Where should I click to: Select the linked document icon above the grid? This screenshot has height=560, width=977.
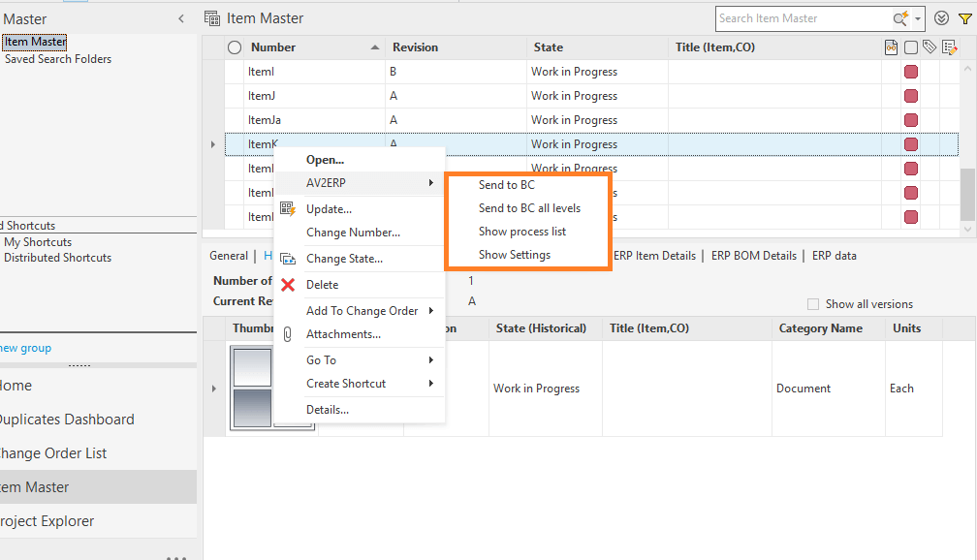click(892, 47)
